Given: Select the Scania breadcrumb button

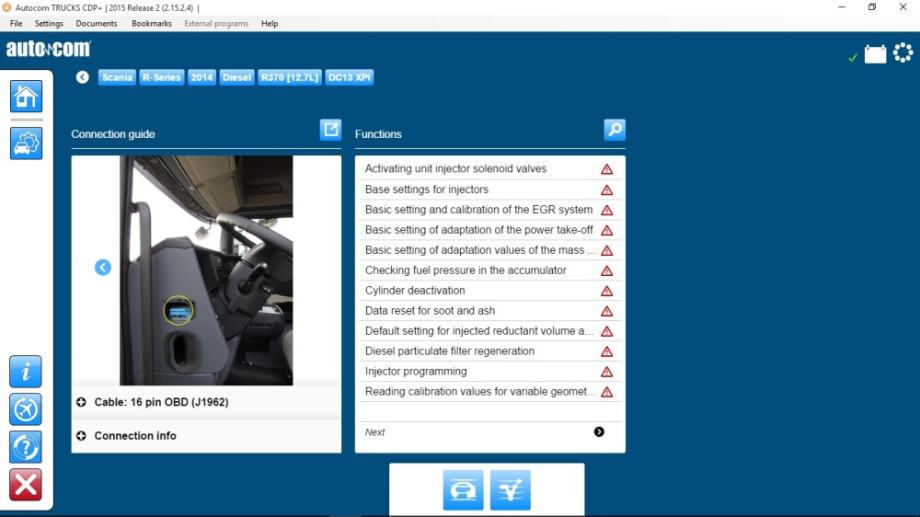Looking at the screenshot, I should tap(117, 77).
